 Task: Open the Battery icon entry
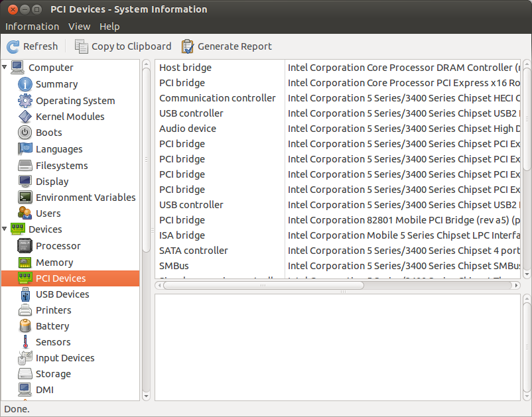point(25,326)
